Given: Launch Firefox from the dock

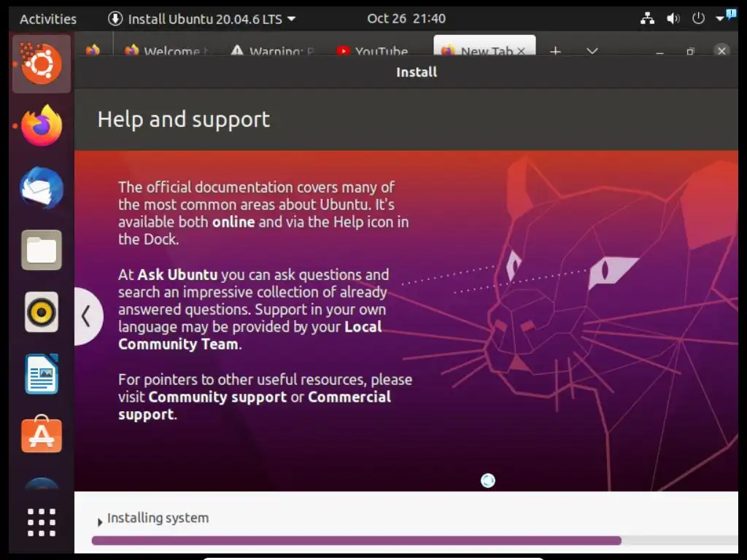Looking at the screenshot, I should click(x=42, y=125).
